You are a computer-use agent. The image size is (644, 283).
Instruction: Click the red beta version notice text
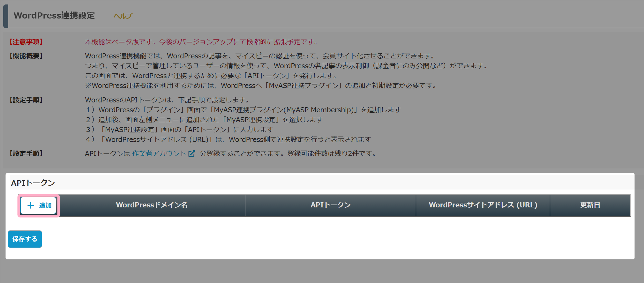(x=202, y=42)
